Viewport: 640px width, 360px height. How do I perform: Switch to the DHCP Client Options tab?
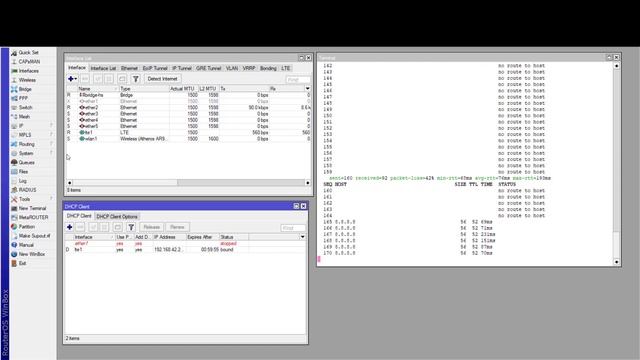(x=117, y=216)
